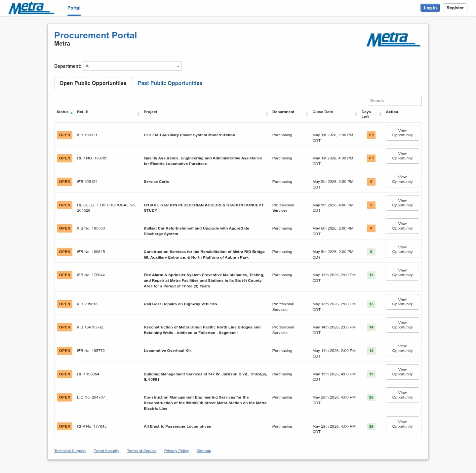The image size is (476, 473).
Task: Click the OPEN status badge for IFB 189321
Action: click(64, 135)
